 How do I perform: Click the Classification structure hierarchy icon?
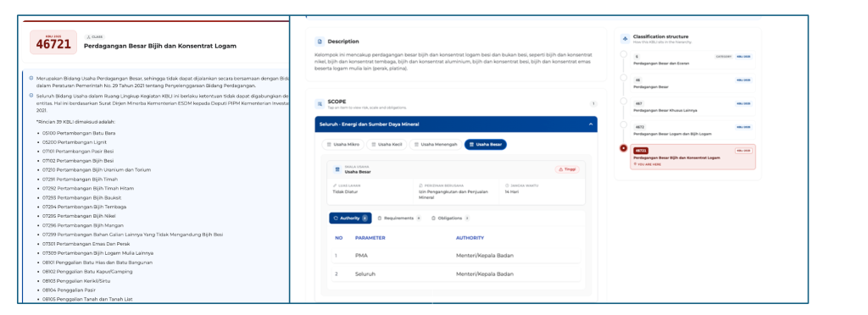(x=625, y=39)
